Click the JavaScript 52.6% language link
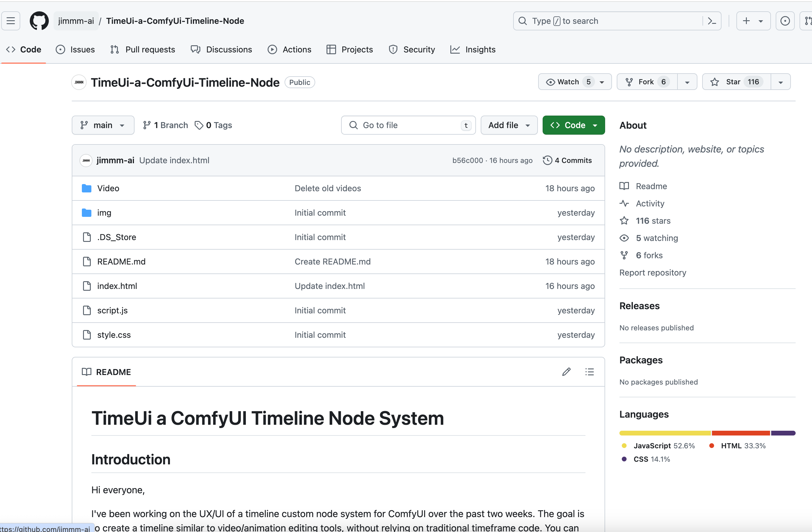 [x=658, y=446]
